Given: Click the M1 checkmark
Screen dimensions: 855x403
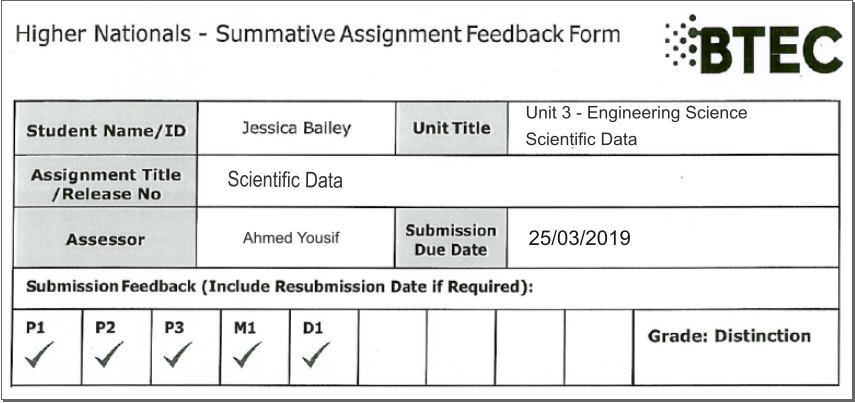Looking at the screenshot, I should point(246,353).
